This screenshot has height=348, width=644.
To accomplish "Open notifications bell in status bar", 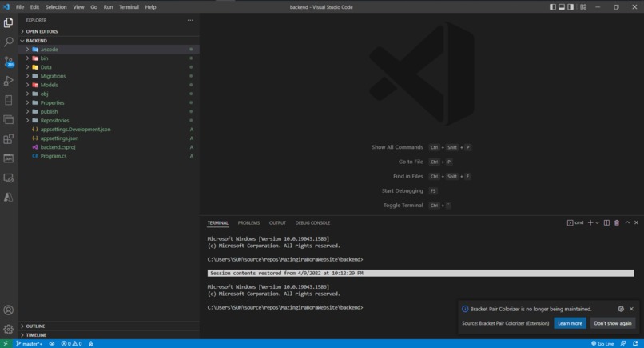I will click(x=635, y=344).
